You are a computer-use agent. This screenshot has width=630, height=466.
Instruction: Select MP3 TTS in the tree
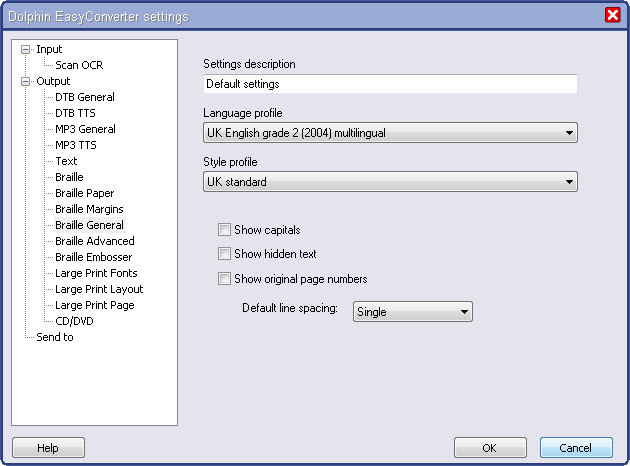point(76,145)
